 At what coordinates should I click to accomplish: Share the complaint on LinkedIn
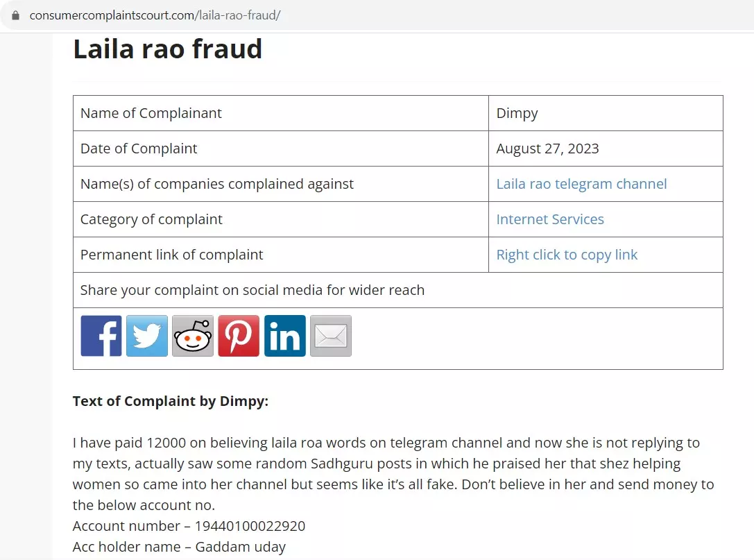click(284, 336)
